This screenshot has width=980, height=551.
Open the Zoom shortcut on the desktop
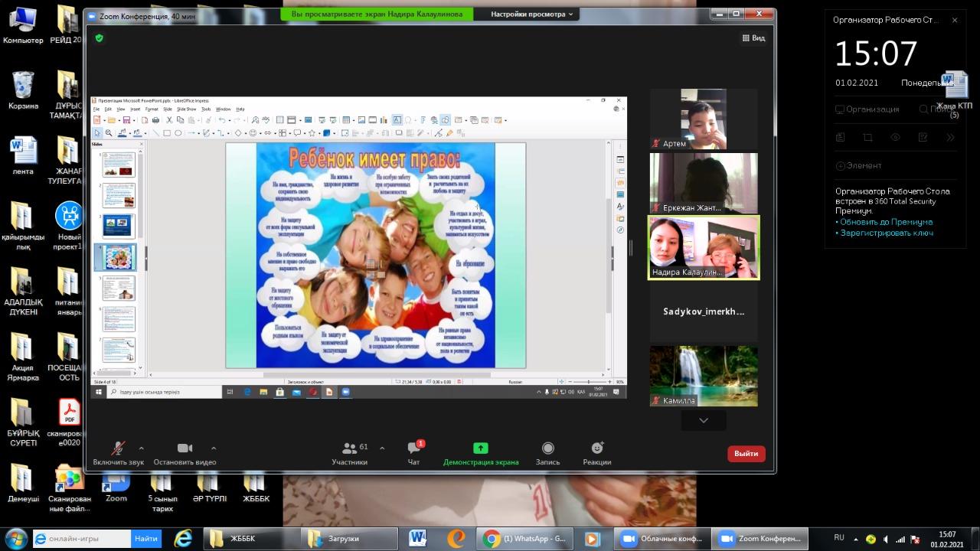coord(116,485)
